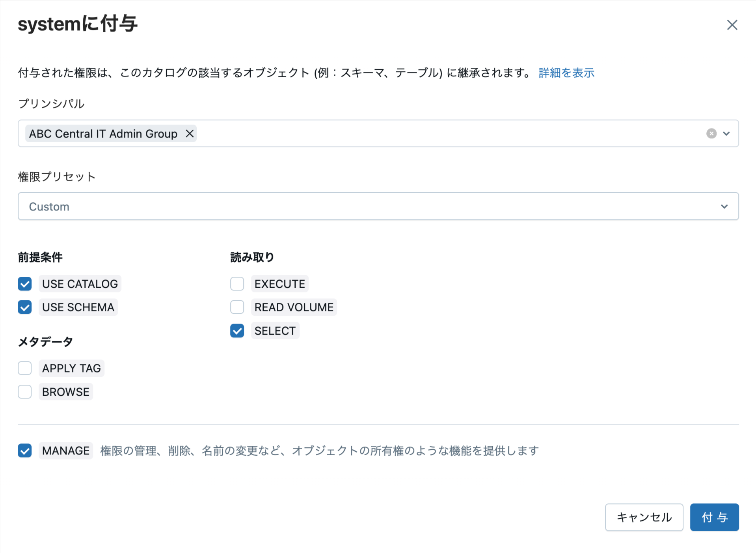Screen dimensions: 756x553
Task: Click the SELECT label text
Action: [275, 331]
